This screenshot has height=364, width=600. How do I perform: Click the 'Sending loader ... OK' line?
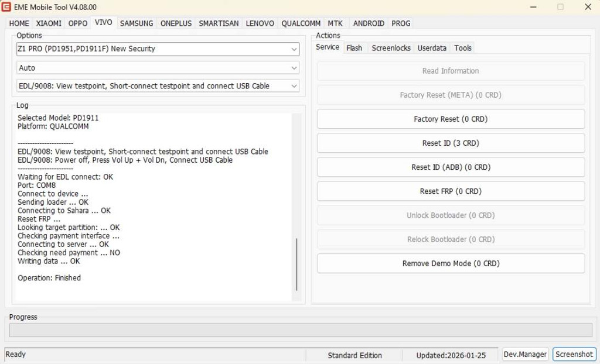pyautogui.click(x=53, y=202)
